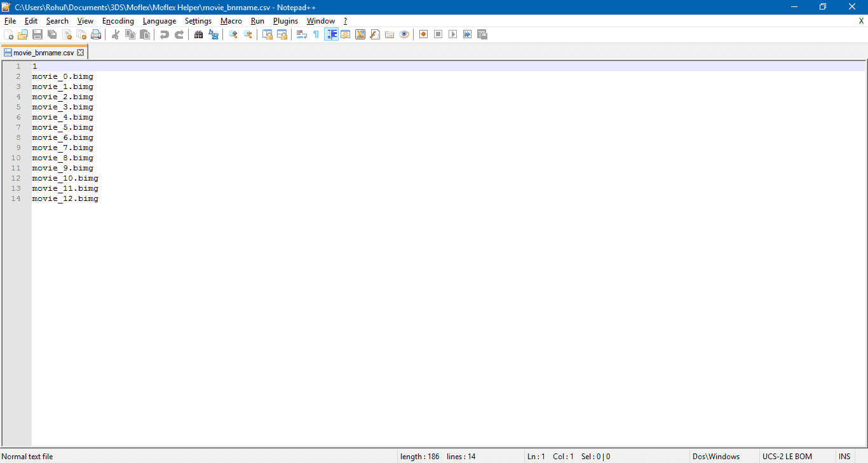This screenshot has height=463, width=868.
Task: Play back recorded macro icon
Action: (453, 34)
